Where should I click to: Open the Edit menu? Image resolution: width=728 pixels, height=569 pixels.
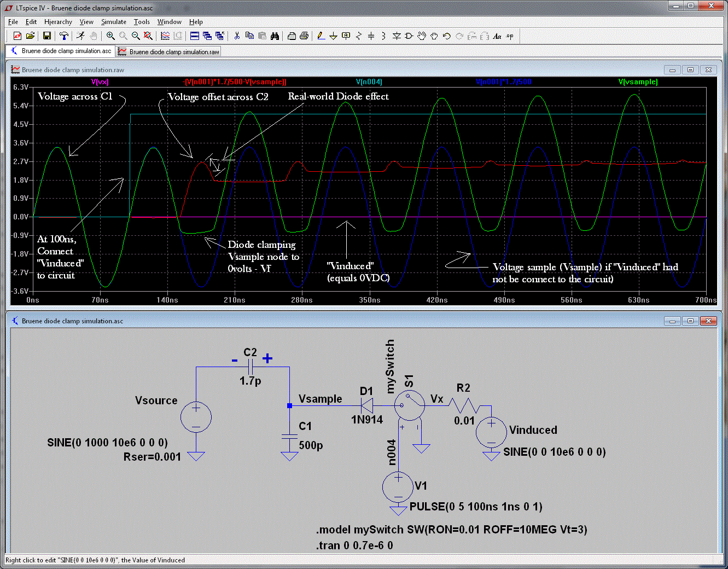click(x=31, y=22)
